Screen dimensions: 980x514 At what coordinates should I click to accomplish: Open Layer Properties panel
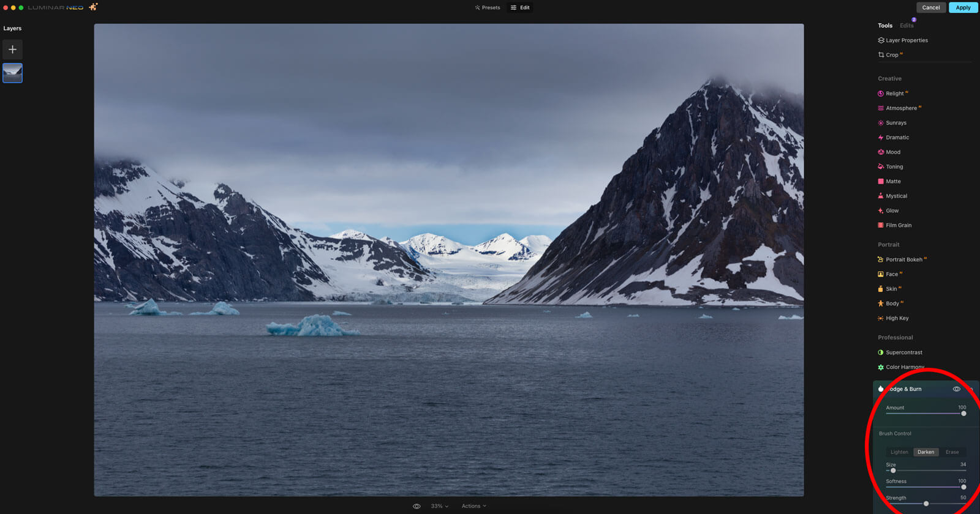[x=906, y=40]
